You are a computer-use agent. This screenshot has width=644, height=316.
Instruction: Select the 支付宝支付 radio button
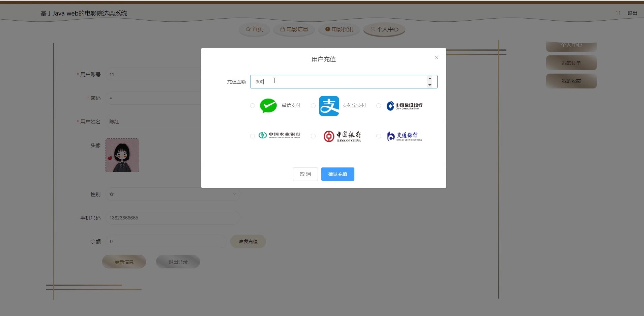[x=313, y=106]
